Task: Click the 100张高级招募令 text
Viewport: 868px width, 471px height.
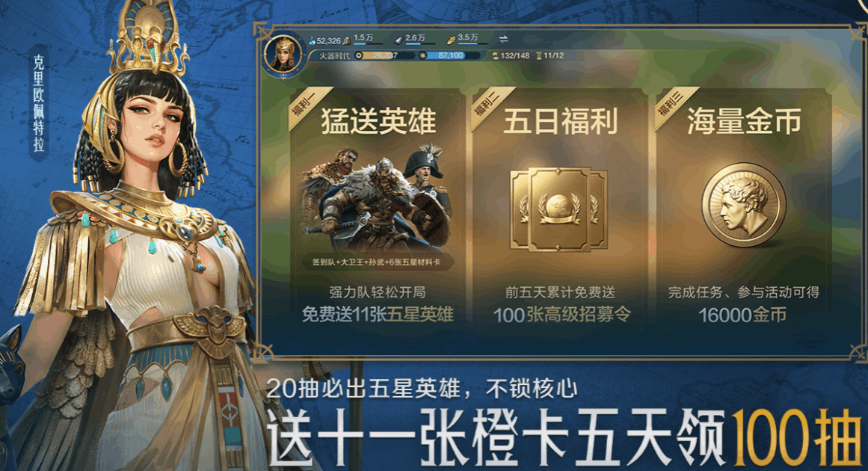Action: (x=562, y=314)
